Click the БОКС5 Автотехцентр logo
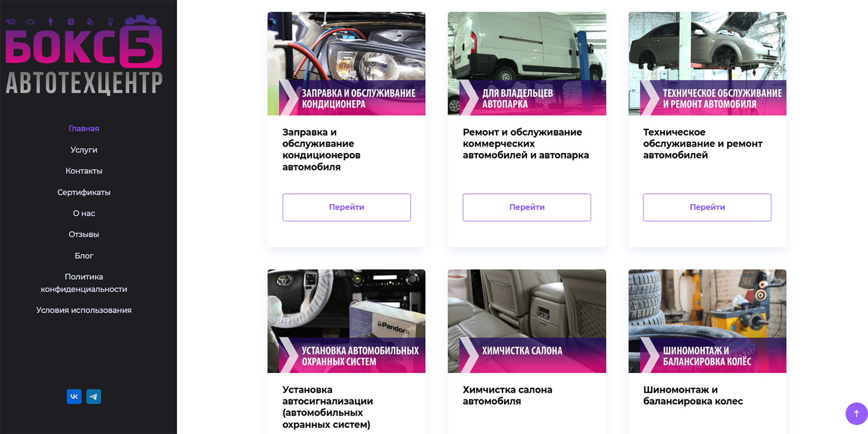868x434 pixels. 84,55
